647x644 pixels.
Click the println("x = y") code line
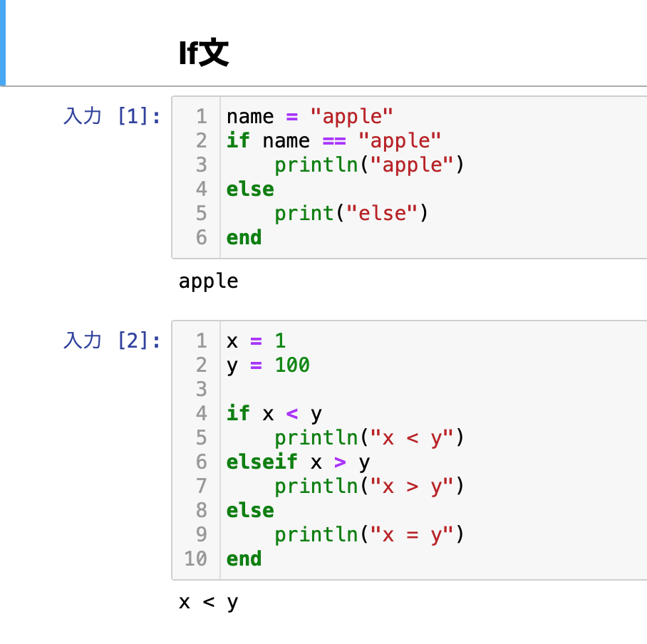[x=369, y=535]
